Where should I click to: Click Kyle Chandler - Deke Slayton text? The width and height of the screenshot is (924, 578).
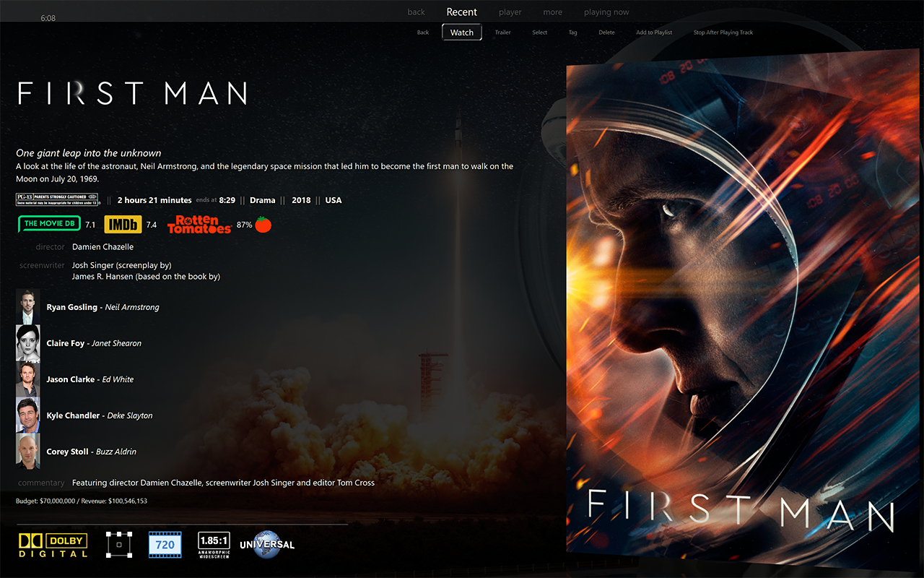100,415
